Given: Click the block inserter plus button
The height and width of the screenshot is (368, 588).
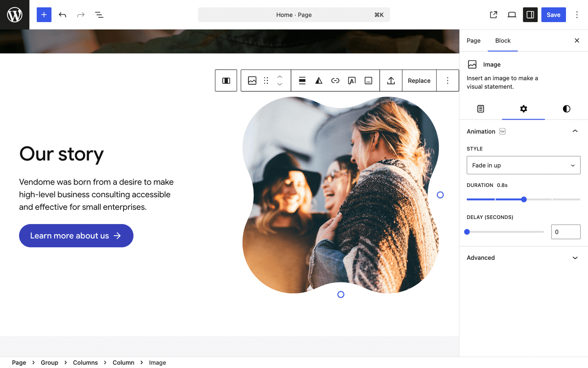Looking at the screenshot, I should 44,15.
